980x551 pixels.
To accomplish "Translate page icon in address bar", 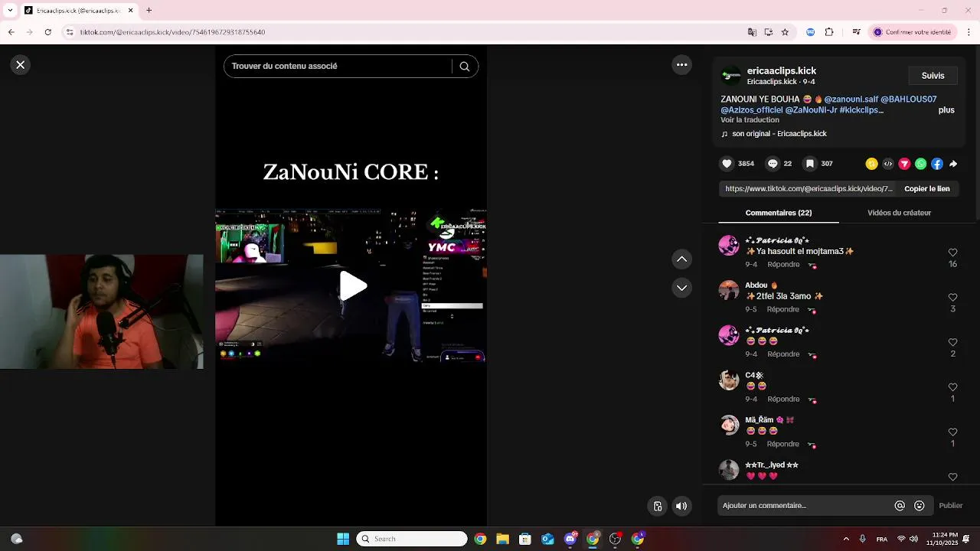I will click(x=752, y=32).
